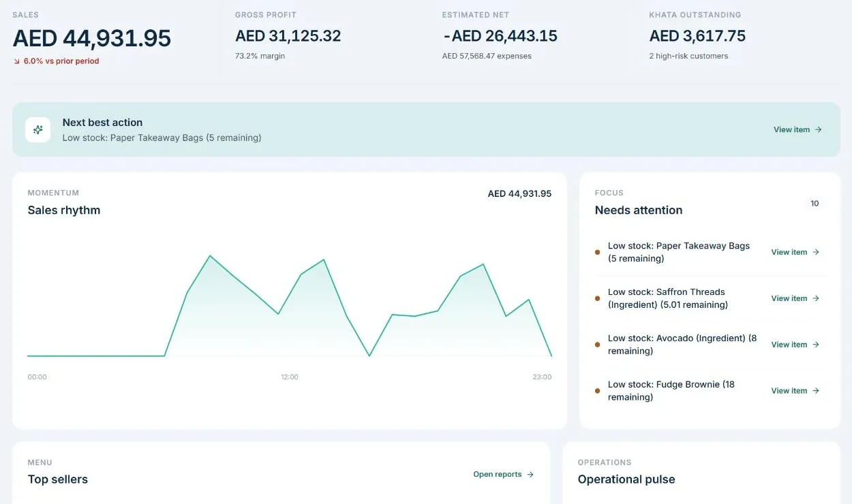Image resolution: width=852 pixels, height=504 pixels.
Task: Click Low stock: Fudge Brownie alert text
Action: 671,391
